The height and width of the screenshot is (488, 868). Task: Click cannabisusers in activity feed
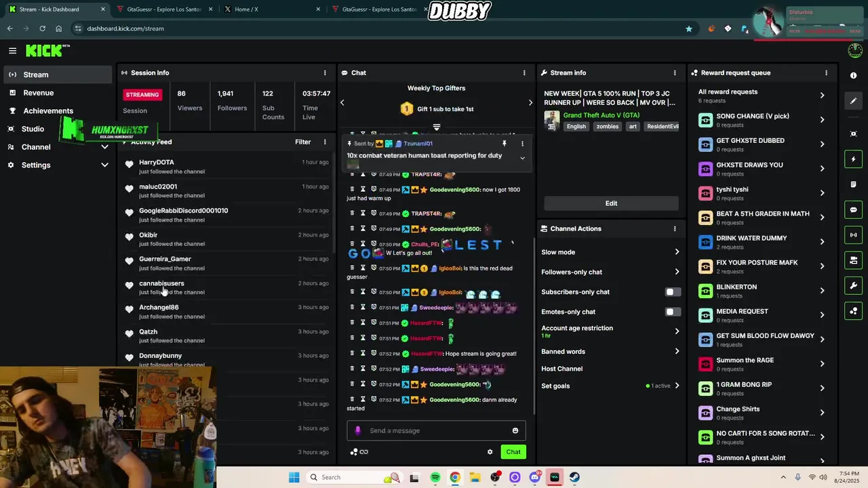point(161,283)
